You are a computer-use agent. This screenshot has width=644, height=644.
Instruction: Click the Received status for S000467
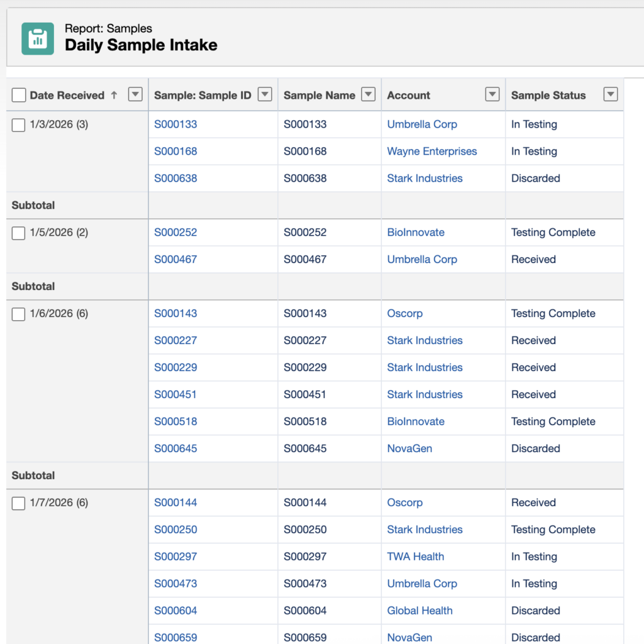[x=533, y=259]
